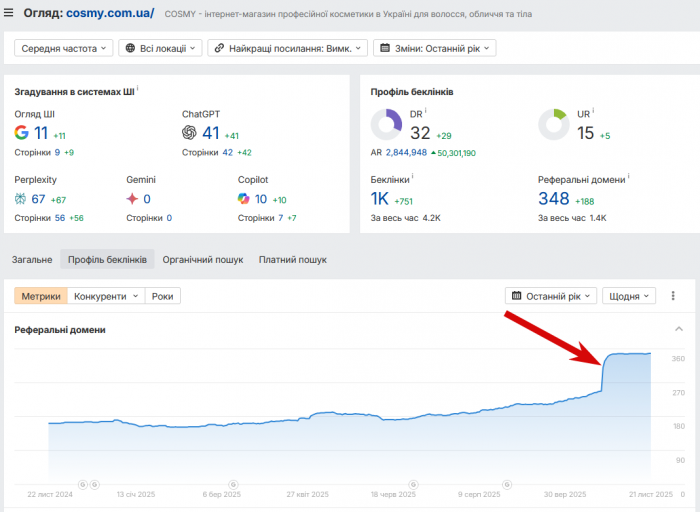Image resolution: width=700 pixels, height=512 pixels.
Task: Open ChatGPT pages count 42
Action: coord(228,153)
